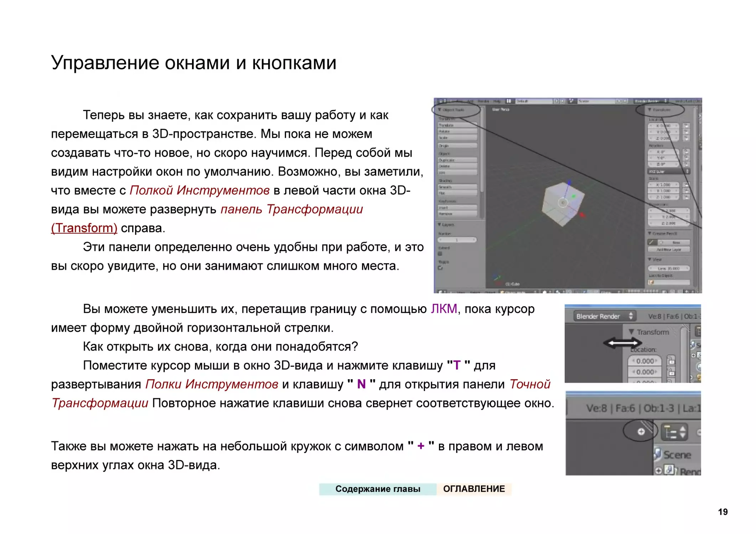Click first 0.000 Location field in resize-cursor screenshot
The height and width of the screenshot is (534, 756).
click(644, 361)
